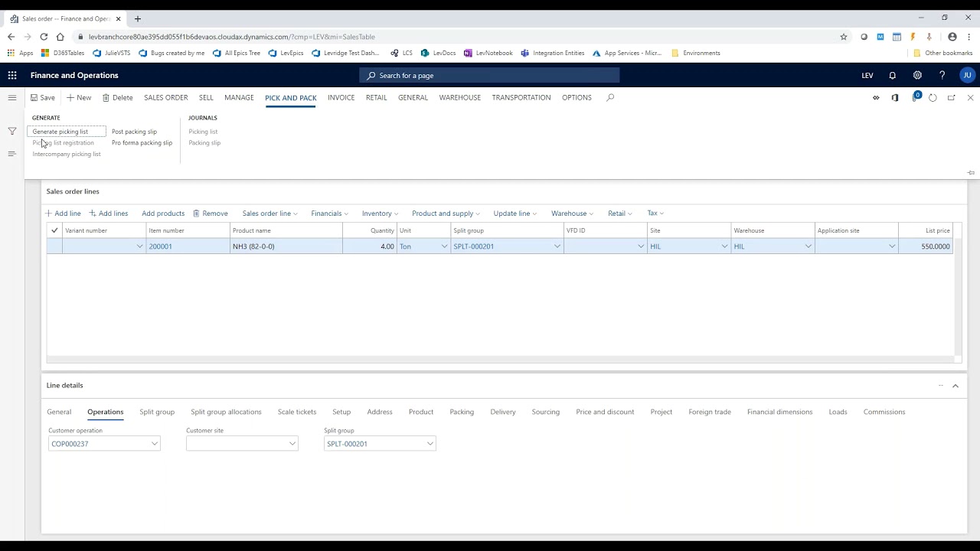The image size is (980, 551).
Task: Select the row marker for item 200001
Action: click(x=54, y=246)
